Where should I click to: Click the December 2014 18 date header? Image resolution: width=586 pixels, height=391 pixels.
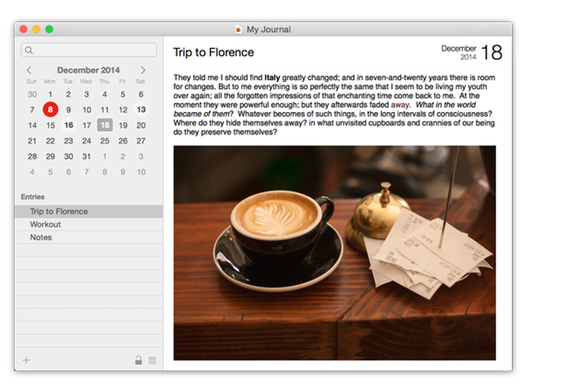coord(472,52)
